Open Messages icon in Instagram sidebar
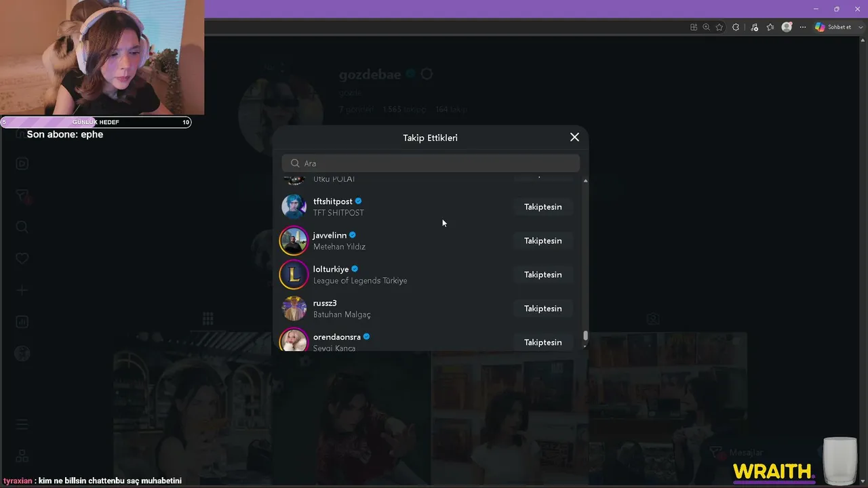 [22, 196]
